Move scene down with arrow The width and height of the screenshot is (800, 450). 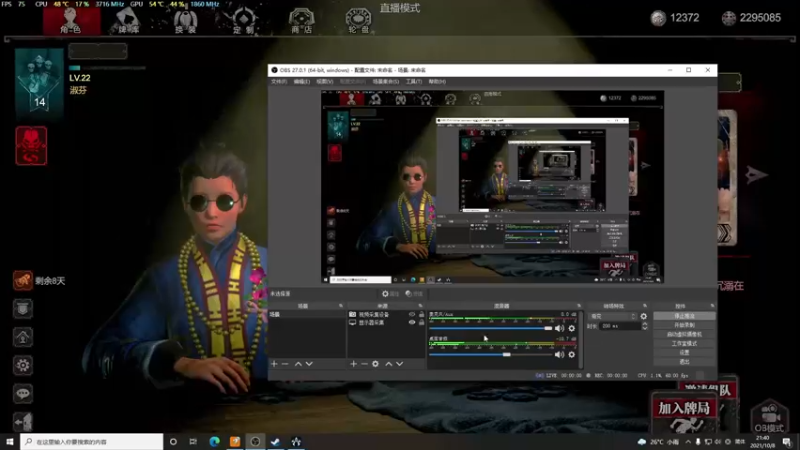309,364
